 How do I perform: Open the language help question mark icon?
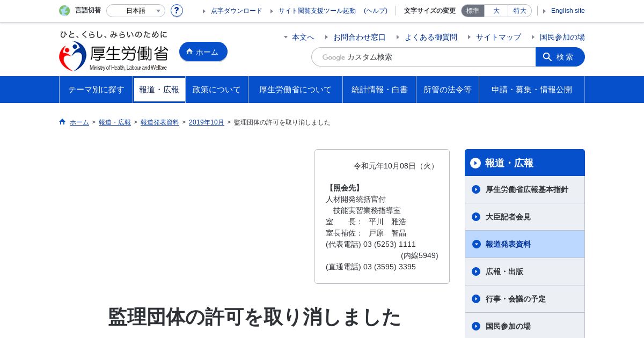pyautogui.click(x=177, y=11)
